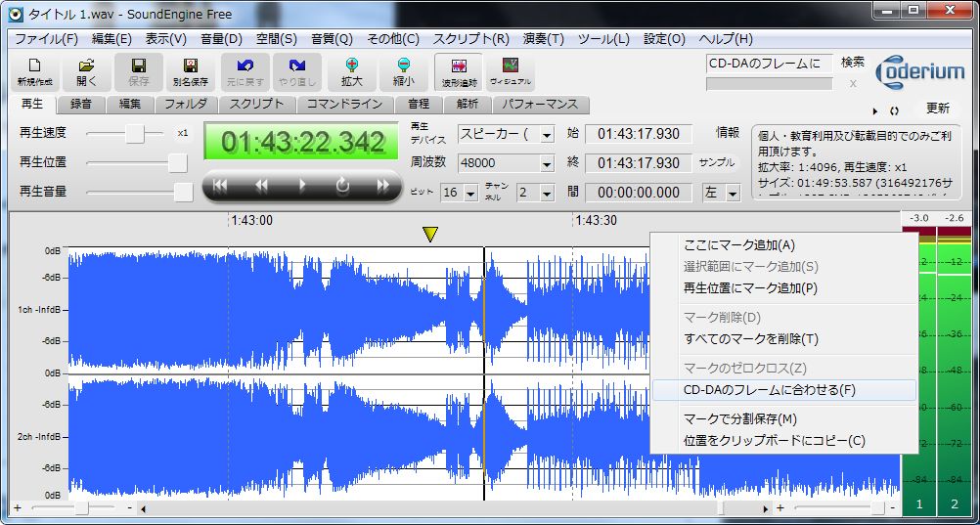Click the 更新 update button
Image resolution: width=980 pixels, height=525 pixels.
938,108
